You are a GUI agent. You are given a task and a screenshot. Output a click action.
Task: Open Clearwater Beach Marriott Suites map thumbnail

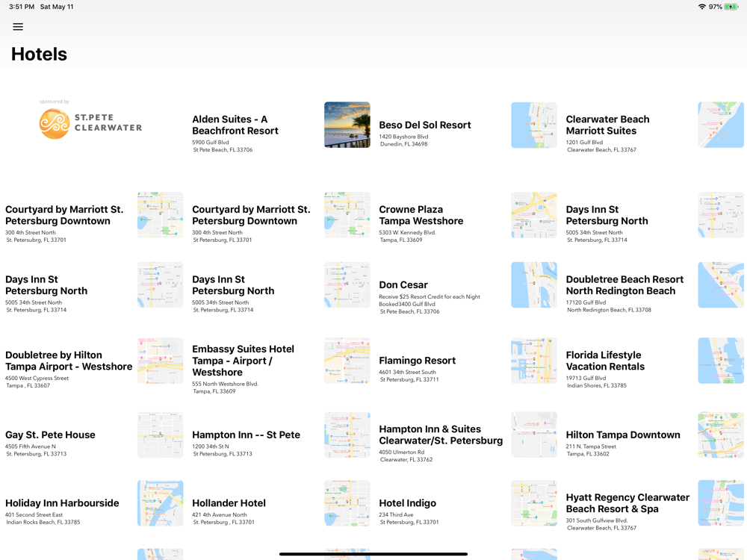coord(721,125)
